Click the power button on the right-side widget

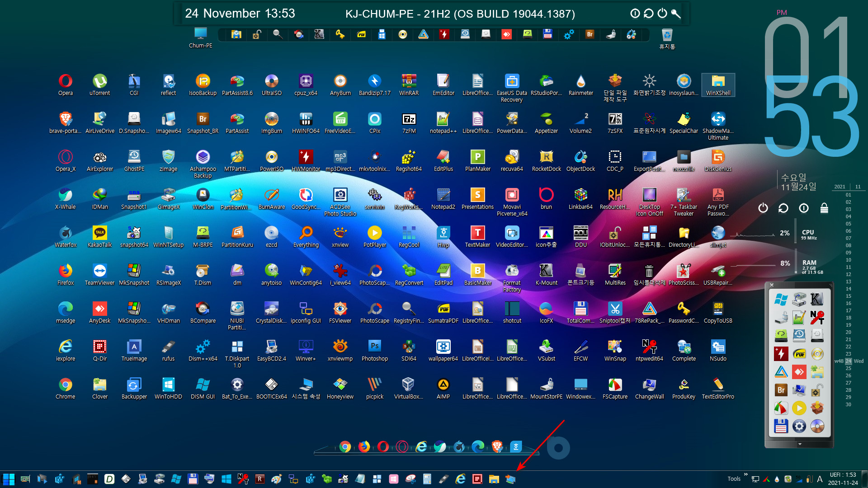click(763, 208)
